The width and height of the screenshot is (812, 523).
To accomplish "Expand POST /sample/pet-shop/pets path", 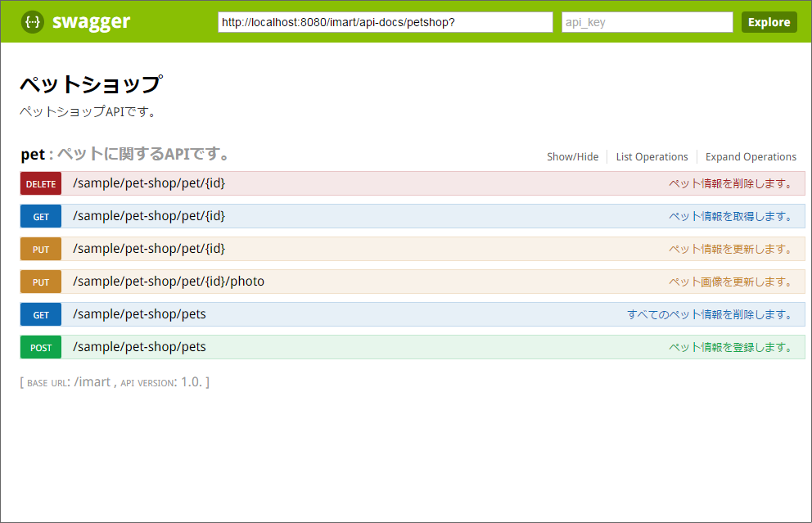I will [x=139, y=347].
